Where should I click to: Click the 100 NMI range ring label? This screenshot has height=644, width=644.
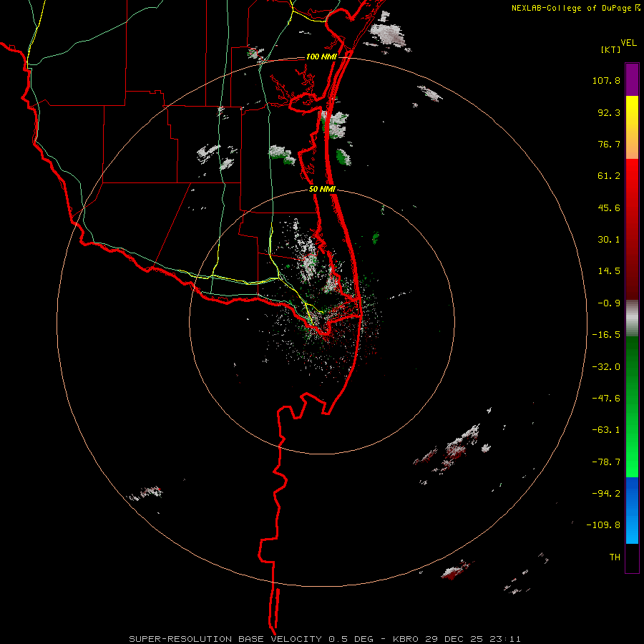coord(321,57)
